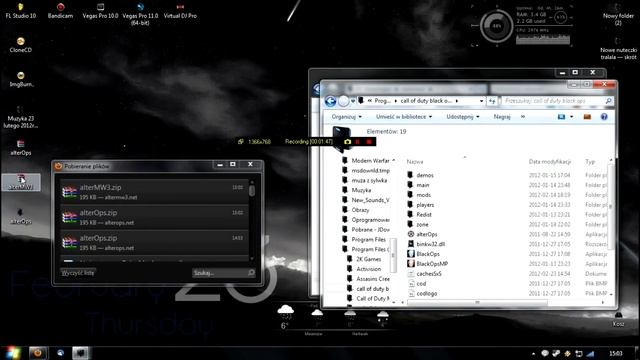Click the call of duty black o... breadcrumb

tap(426, 101)
